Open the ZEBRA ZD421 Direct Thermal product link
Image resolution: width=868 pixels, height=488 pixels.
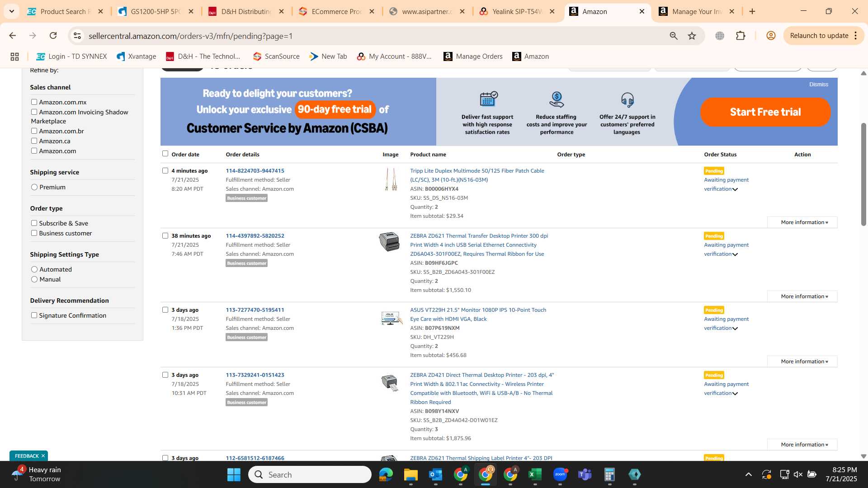(x=482, y=389)
